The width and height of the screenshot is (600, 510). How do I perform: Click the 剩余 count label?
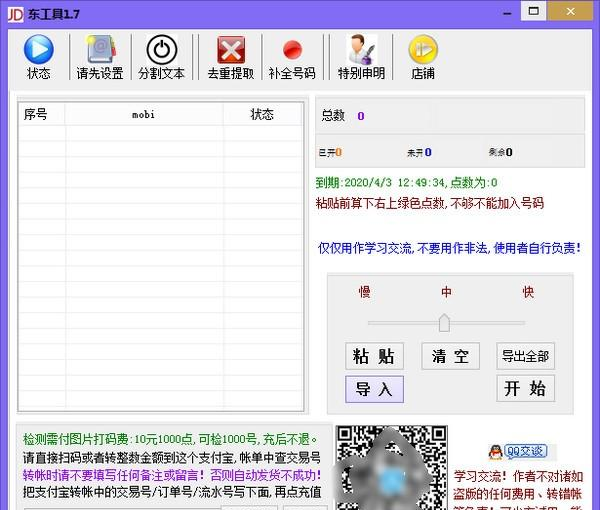(x=500, y=152)
